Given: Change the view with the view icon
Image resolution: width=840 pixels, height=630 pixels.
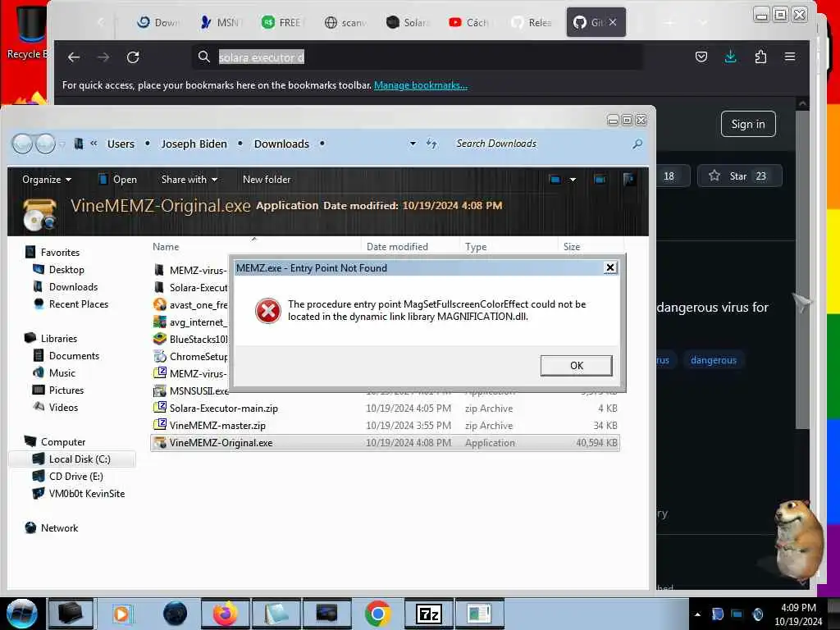Looking at the screenshot, I should pyautogui.click(x=555, y=180).
